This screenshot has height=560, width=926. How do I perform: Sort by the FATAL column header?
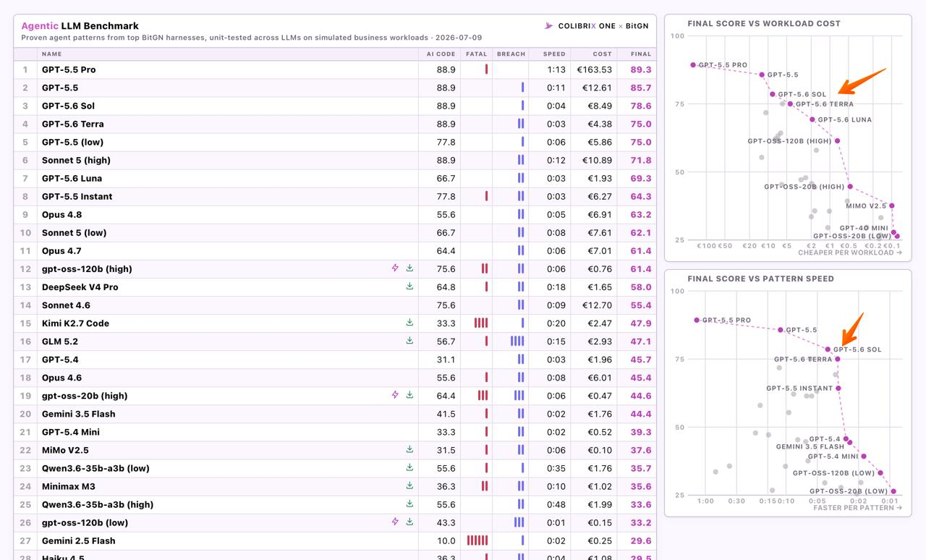[477, 54]
